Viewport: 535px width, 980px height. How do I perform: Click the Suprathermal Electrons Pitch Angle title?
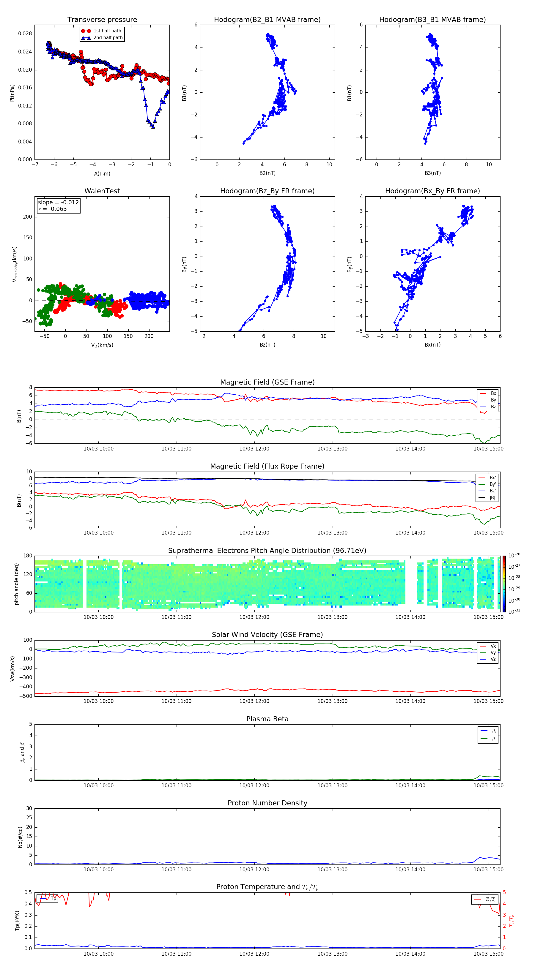(267, 551)
